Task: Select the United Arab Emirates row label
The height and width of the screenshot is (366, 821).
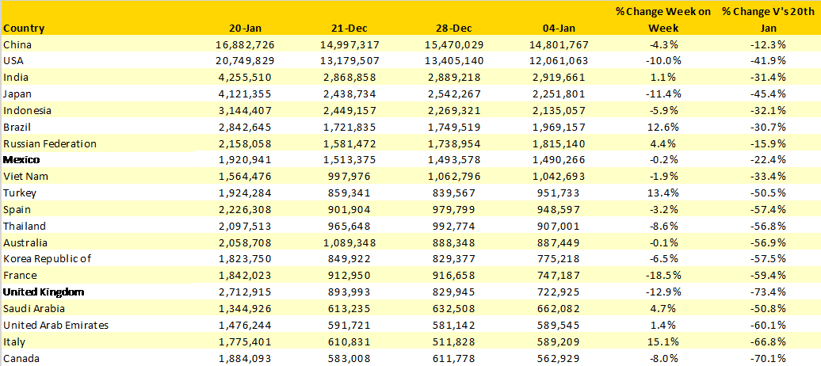Action: (56, 325)
